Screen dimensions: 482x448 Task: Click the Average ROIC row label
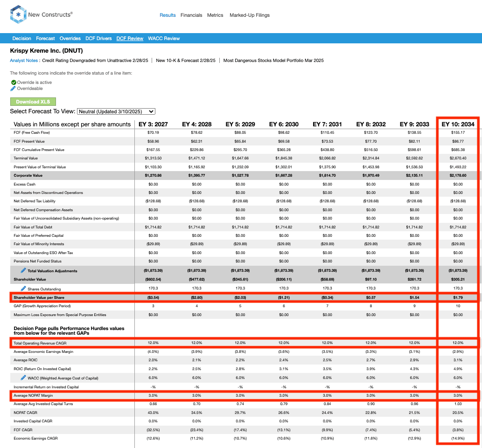click(x=26, y=360)
